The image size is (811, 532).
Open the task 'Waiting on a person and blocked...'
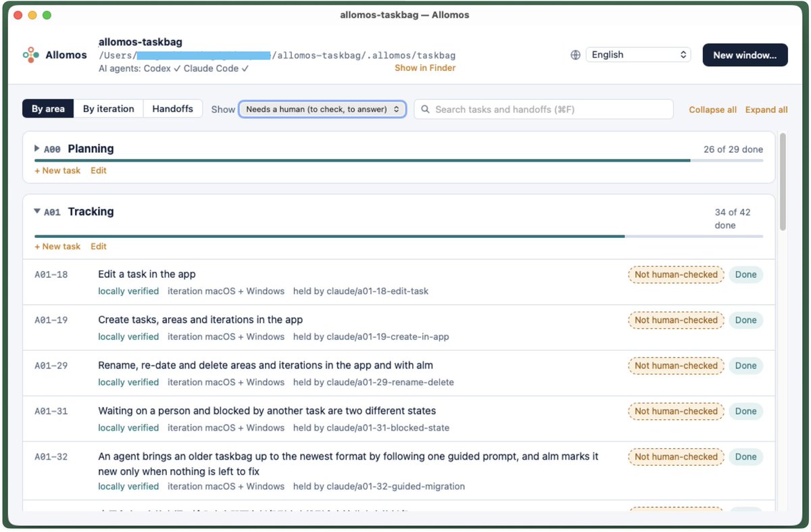click(x=267, y=411)
